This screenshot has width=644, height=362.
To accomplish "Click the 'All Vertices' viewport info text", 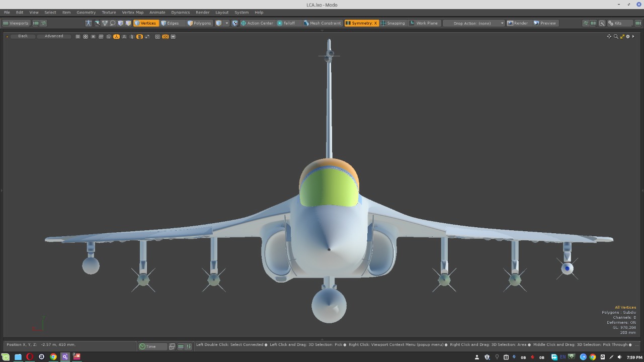I will tap(625, 307).
